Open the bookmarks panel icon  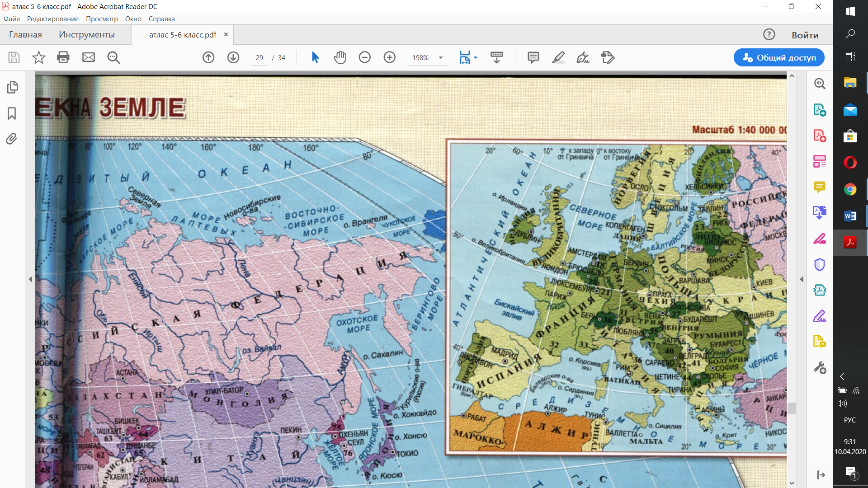(x=12, y=113)
